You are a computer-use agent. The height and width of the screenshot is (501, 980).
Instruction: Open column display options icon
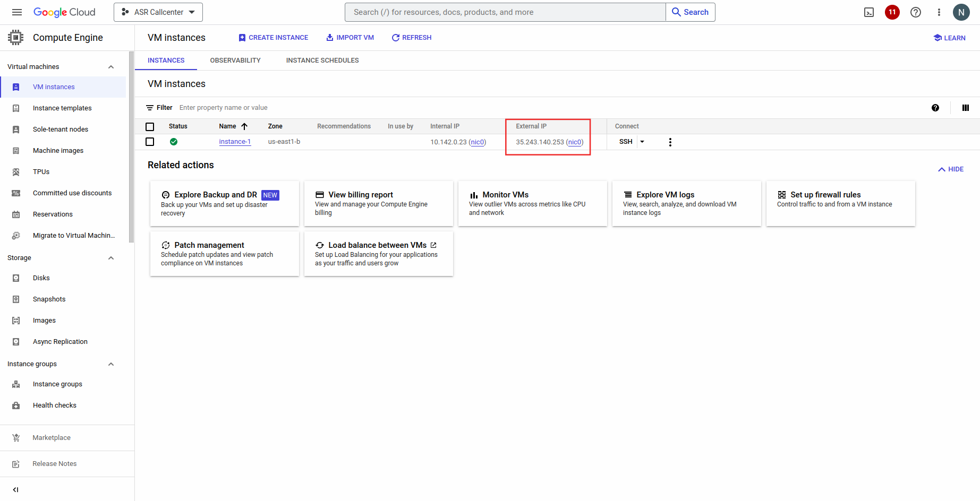point(966,108)
